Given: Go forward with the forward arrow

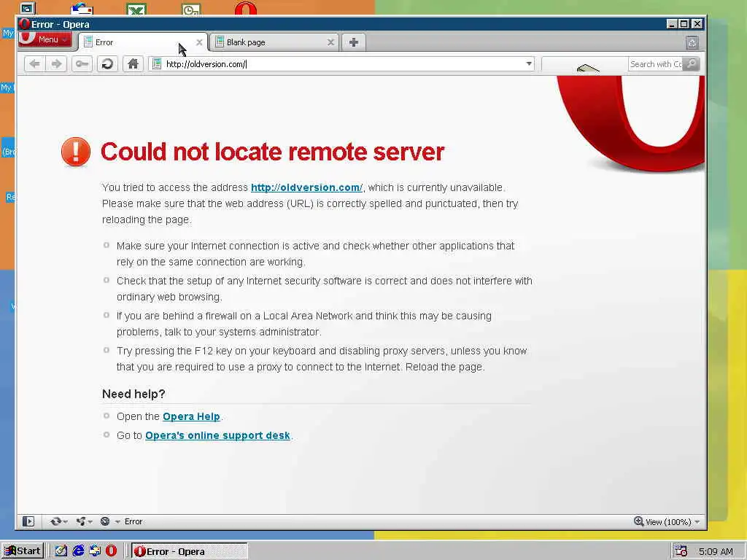Looking at the screenshot, I should 57,64.
